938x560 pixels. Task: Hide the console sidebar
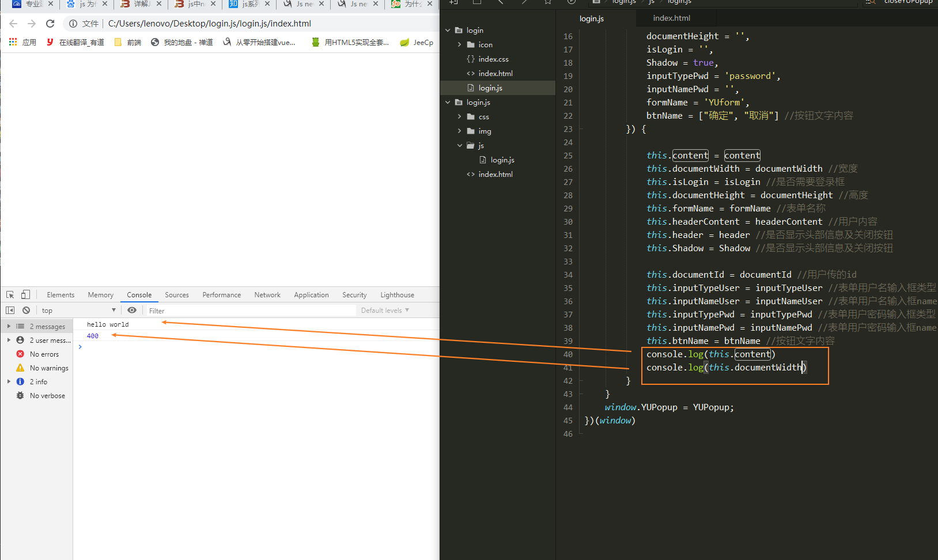click(10, 310)
